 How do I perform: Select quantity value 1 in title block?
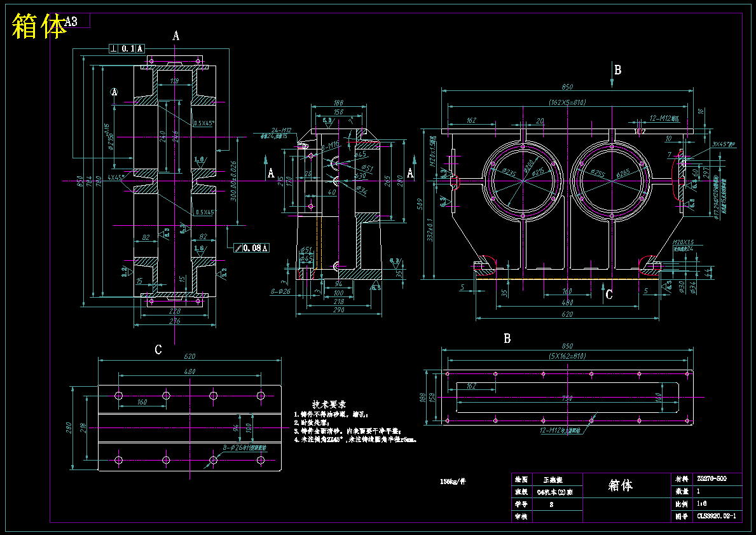699,491
